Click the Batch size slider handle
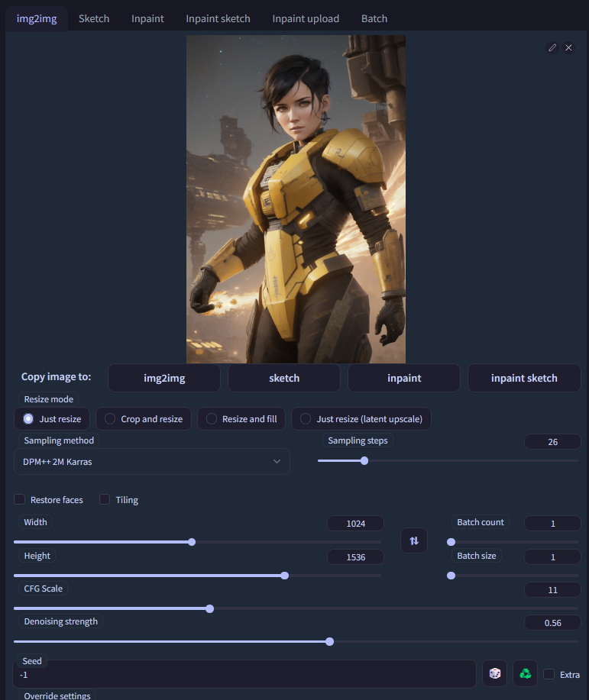Image resolution: width=589 pixels, height=700 pixels. click(x=451, y=576)
